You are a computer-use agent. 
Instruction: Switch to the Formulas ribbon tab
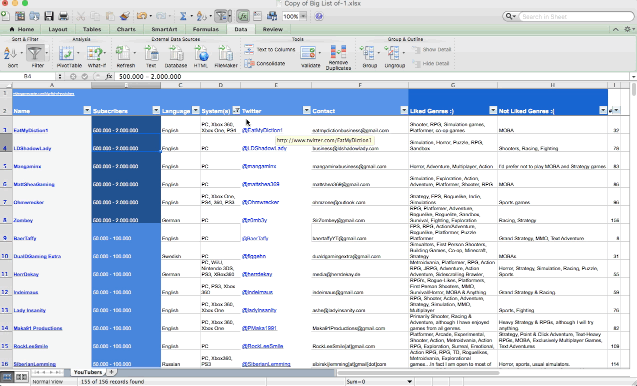206,29
